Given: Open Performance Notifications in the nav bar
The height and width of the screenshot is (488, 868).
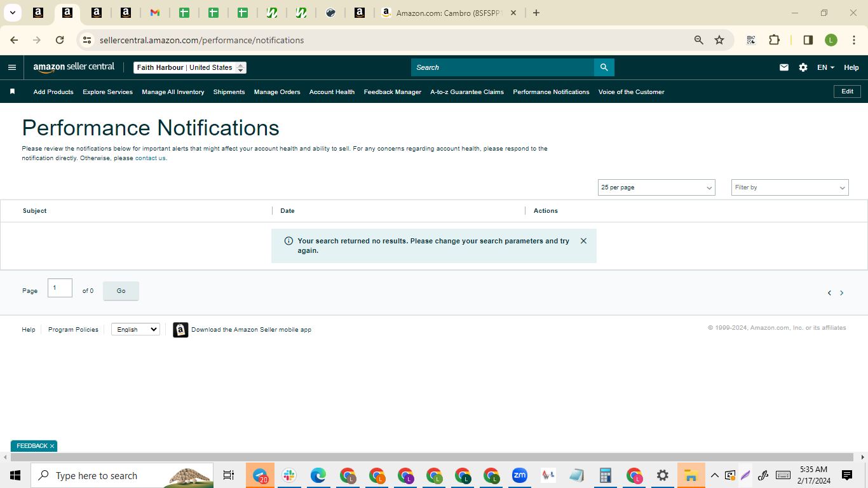Looking at the screenshot, I should pos(551,92).
